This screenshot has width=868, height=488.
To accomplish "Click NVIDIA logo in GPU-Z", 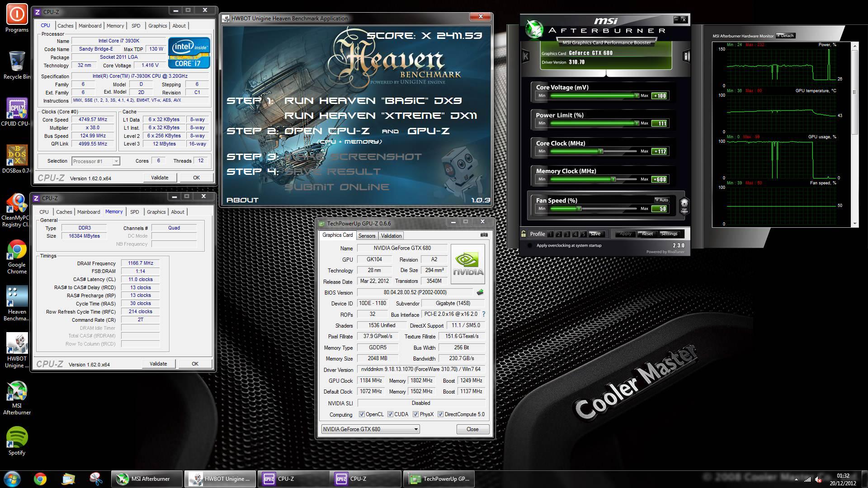I will (468, 264).
